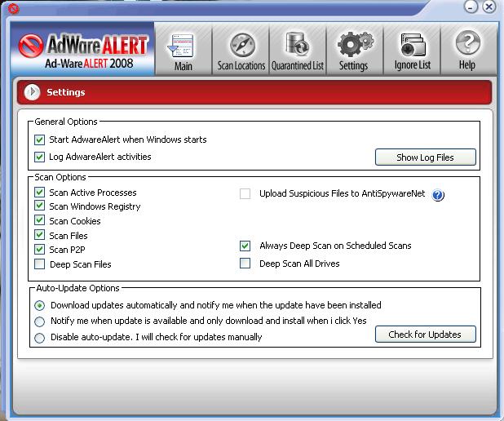This screenshot has width=504, height=421.
Task: Minimize the AdWare Alert window
Action: coord(471,7)
